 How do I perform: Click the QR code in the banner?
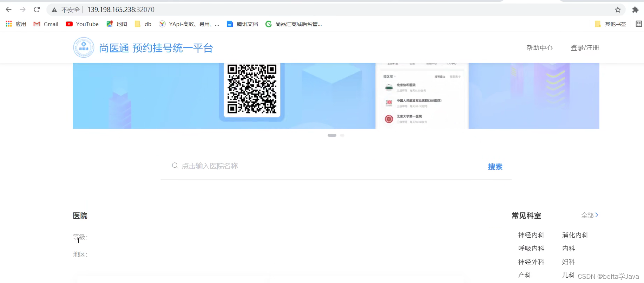click(252, 89)
